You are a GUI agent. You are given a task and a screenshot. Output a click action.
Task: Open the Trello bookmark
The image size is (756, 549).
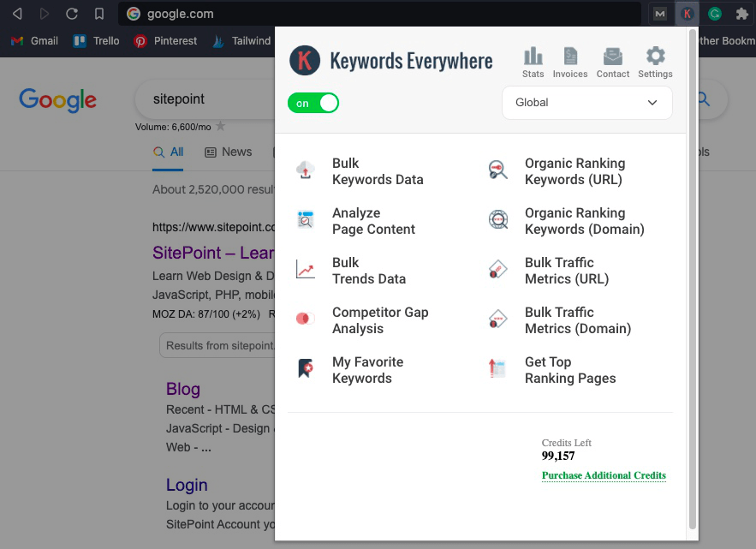click(96, 41)
